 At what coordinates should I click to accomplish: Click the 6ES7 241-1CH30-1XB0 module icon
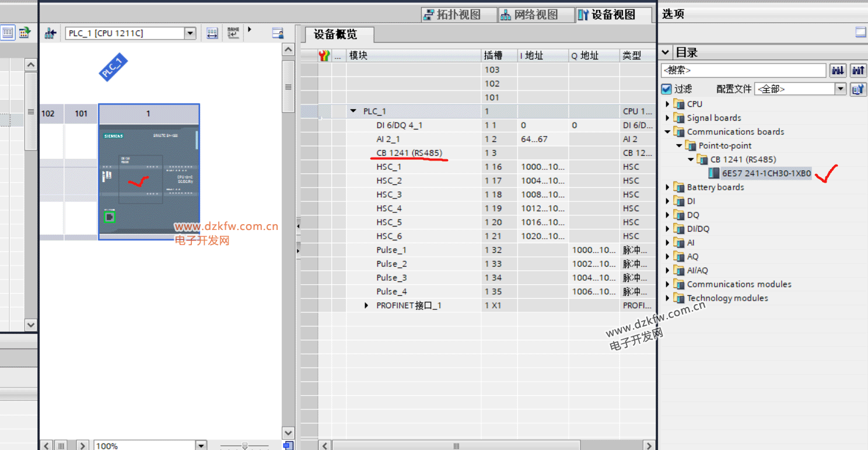click(x=713, y=173)
